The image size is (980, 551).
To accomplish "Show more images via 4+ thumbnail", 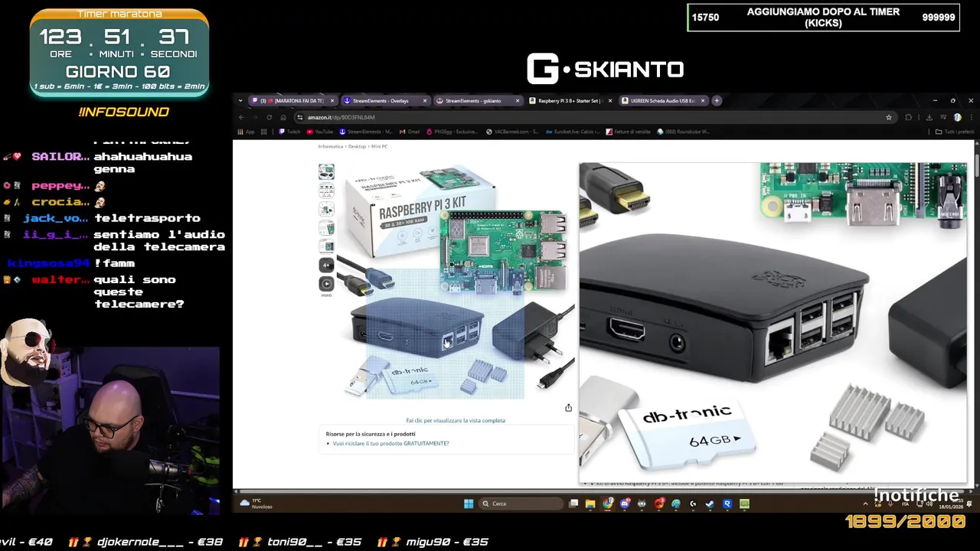I will pyautogui.click(x=326, y=265).
